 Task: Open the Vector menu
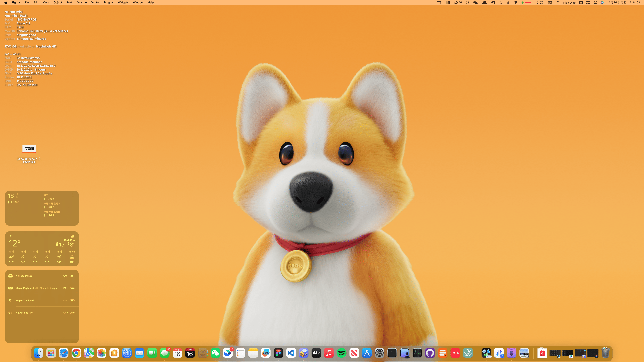(95, 2)
